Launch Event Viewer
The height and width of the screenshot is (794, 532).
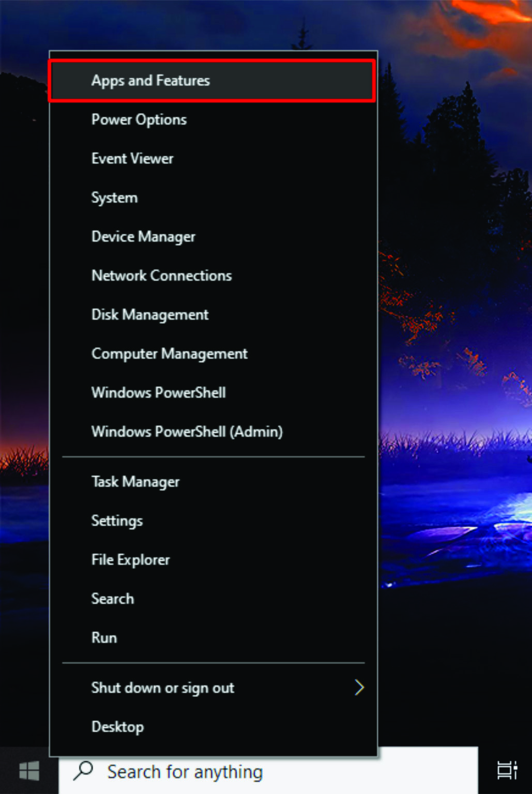132,158
